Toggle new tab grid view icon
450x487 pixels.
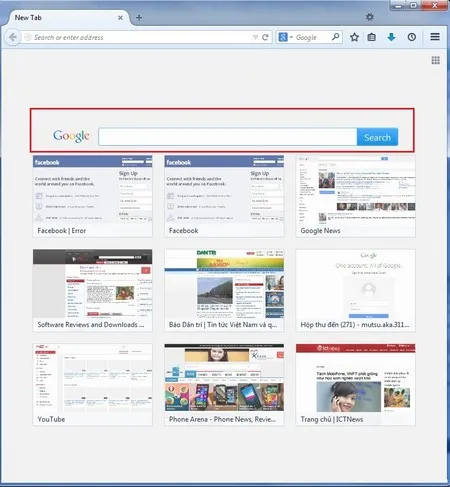click(x=435, y=60)
